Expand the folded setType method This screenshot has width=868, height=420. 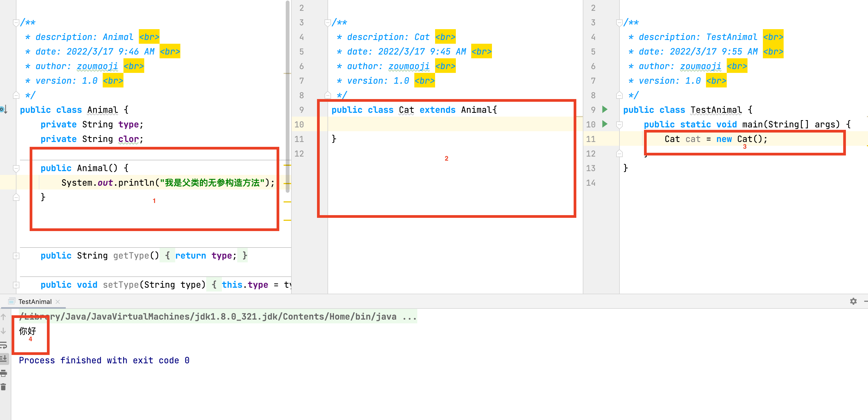pyautogui.click(x=16, y=285)
